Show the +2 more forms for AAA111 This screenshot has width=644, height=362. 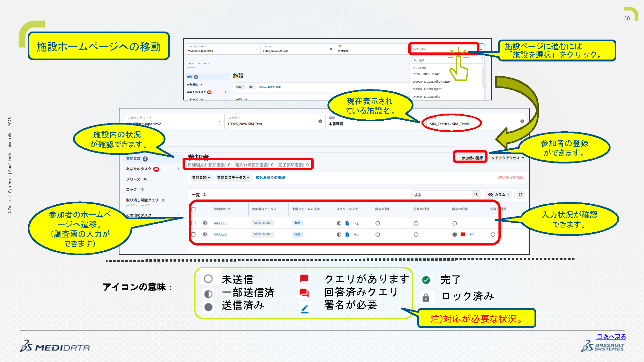356,223
